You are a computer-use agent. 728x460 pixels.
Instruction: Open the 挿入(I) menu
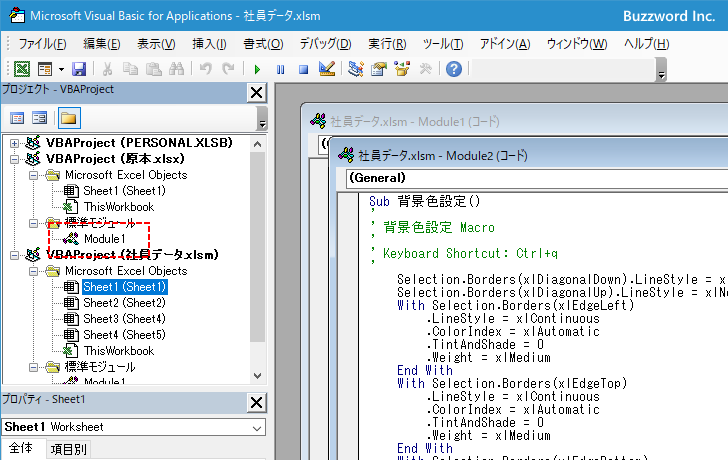click(x=209, y=44)
